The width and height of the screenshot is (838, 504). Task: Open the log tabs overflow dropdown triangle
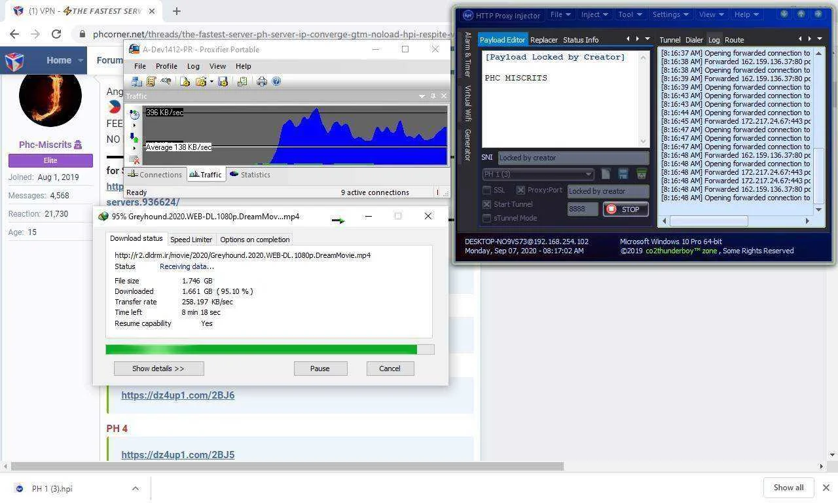tap(820, 39)
